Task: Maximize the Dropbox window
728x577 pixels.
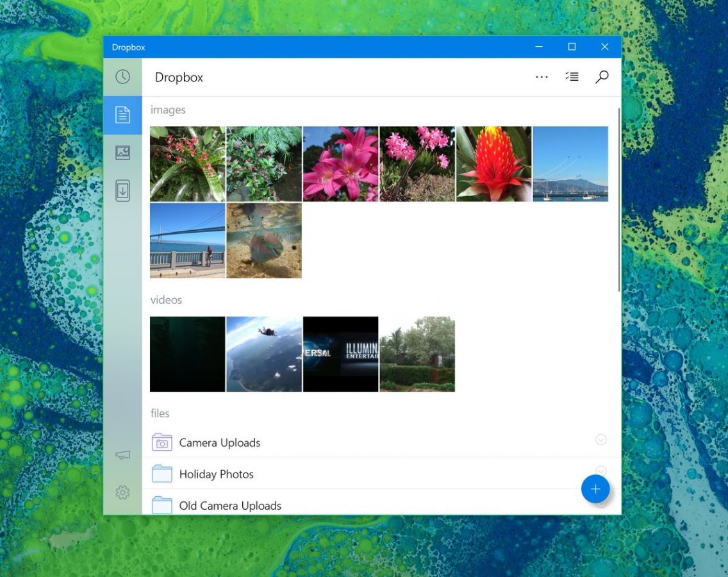Action: pyautogui.click(x=572, y=46)
